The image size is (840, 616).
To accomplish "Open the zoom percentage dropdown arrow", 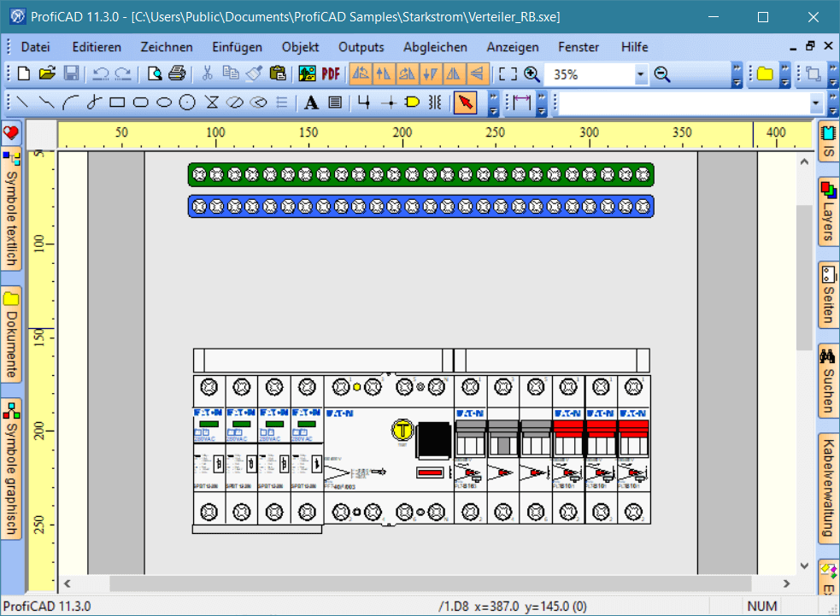I will tap(641, 74).
